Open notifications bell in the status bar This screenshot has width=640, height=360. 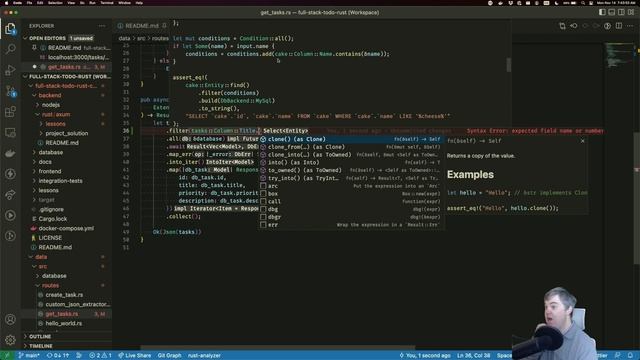(631, 356)
